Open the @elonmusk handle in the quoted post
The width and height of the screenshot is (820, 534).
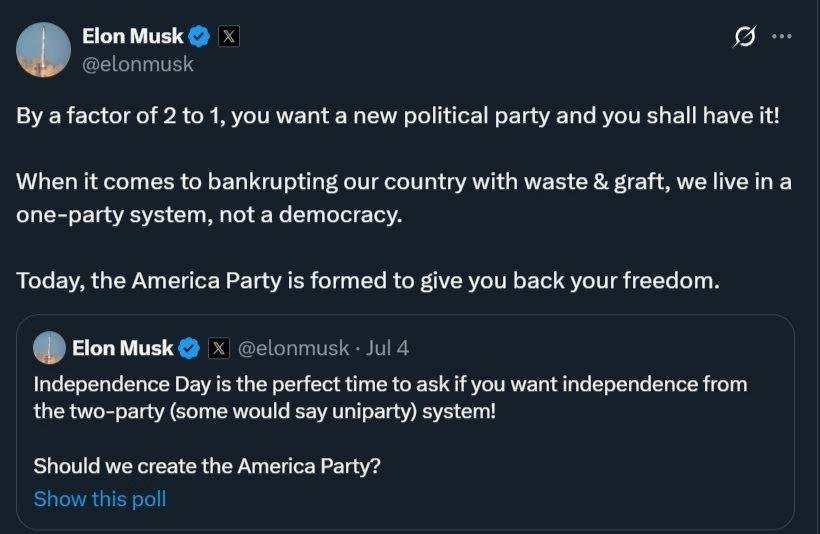pyautogui.click(x=295, y=348)
